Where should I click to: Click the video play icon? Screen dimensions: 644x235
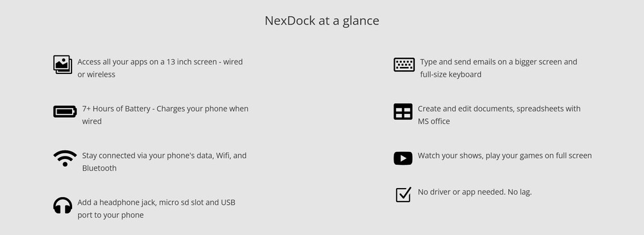pos(403,158)
